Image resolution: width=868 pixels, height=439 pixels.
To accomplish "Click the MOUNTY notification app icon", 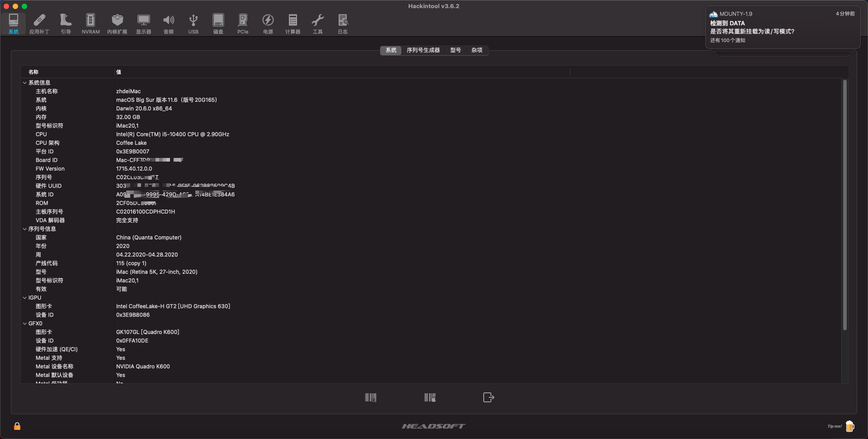I will [x=713, y=14].
